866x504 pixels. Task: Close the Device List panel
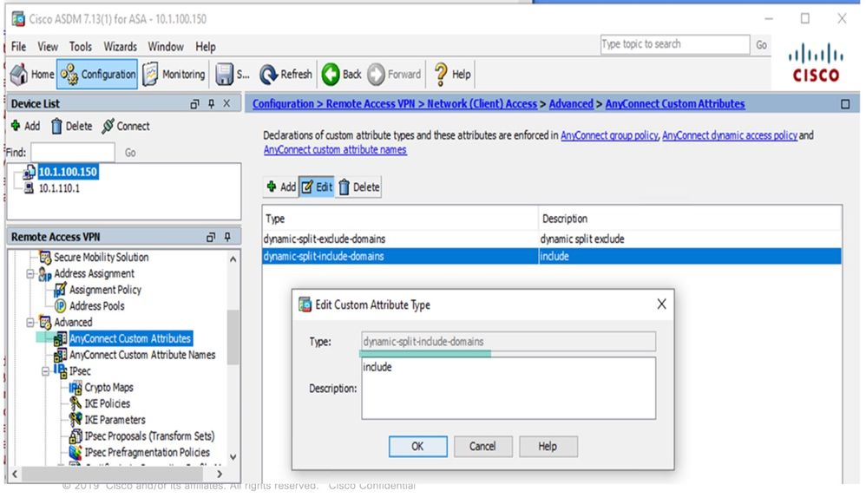pyautogui.click(x=226, y=104)
